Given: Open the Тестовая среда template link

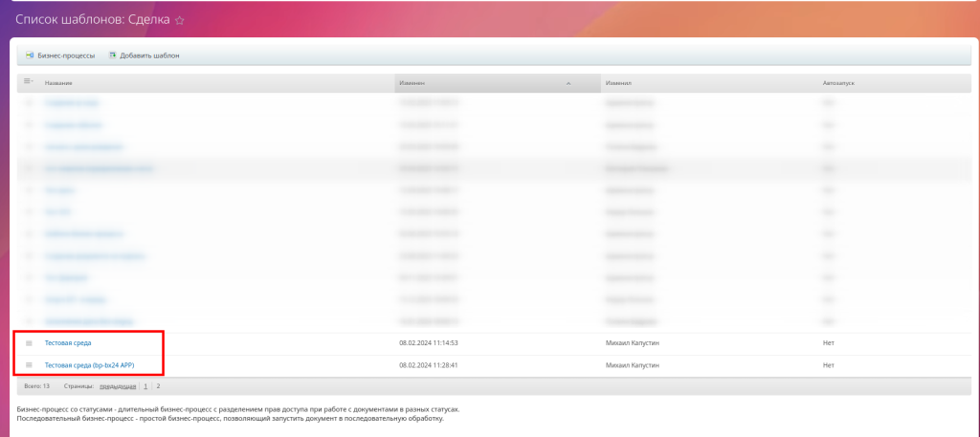Looking at the screenshot, I should coord(68,342).
